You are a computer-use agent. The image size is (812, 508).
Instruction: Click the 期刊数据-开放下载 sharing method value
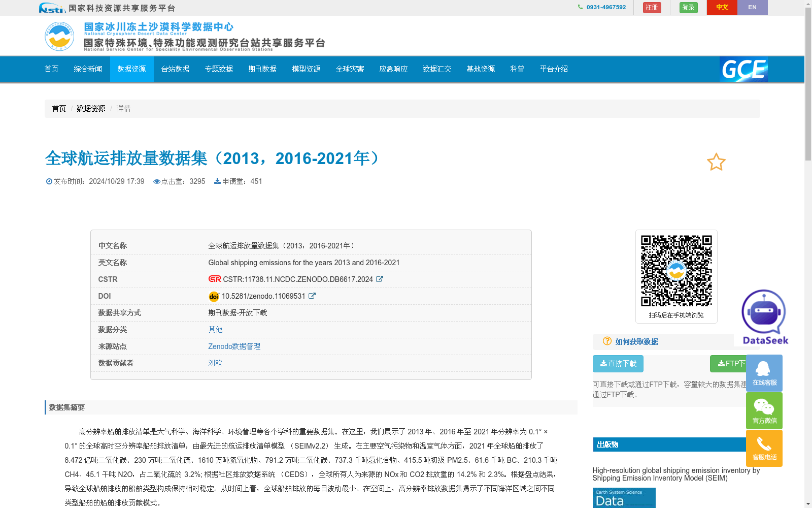(x=238, y=312)
